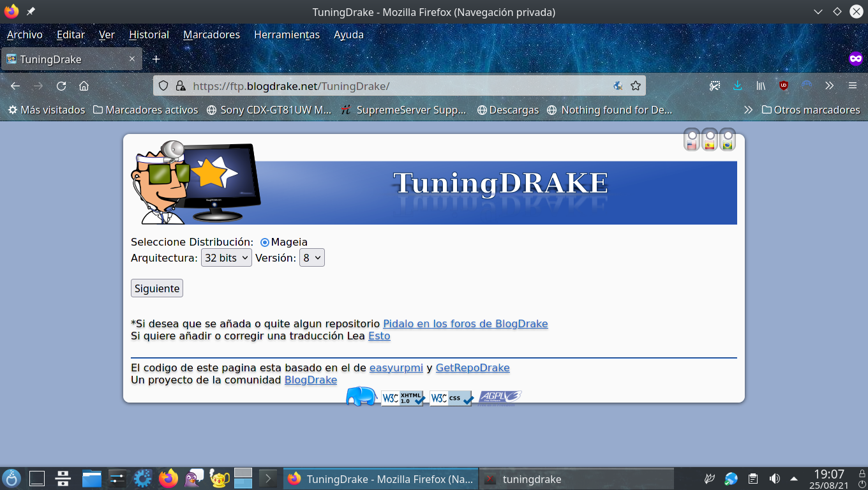The height and width of the screenshot is (490, 868).
Task: Select the TuningDrake browser tab
Action: (71, 59)
